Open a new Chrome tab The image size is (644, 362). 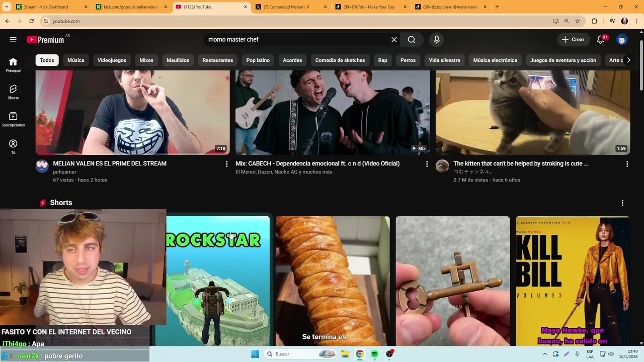click(x=497, y=7)
